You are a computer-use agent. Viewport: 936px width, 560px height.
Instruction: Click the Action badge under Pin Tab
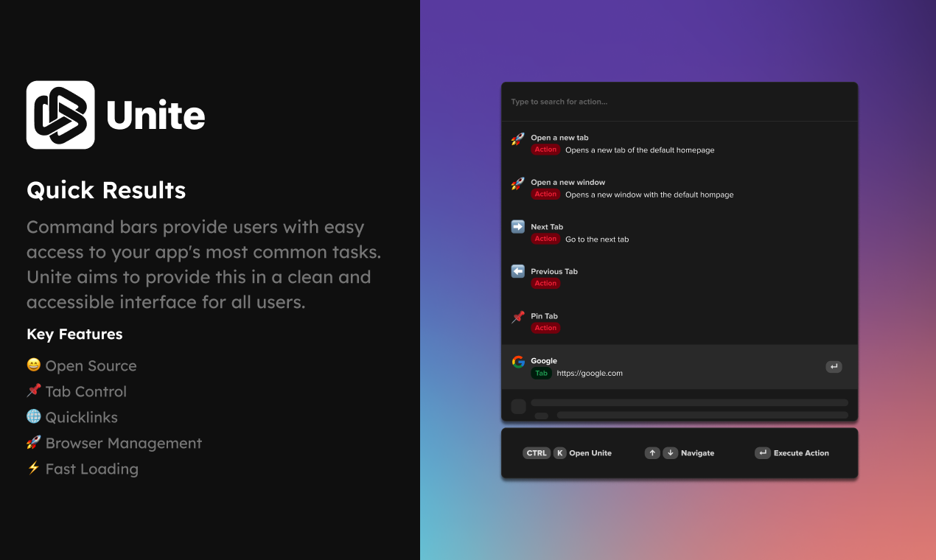[545, 328]
